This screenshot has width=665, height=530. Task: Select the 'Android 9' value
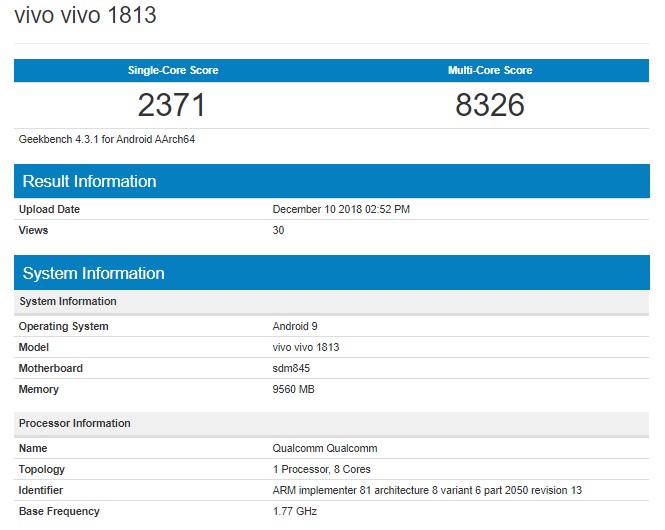point(295,326)
